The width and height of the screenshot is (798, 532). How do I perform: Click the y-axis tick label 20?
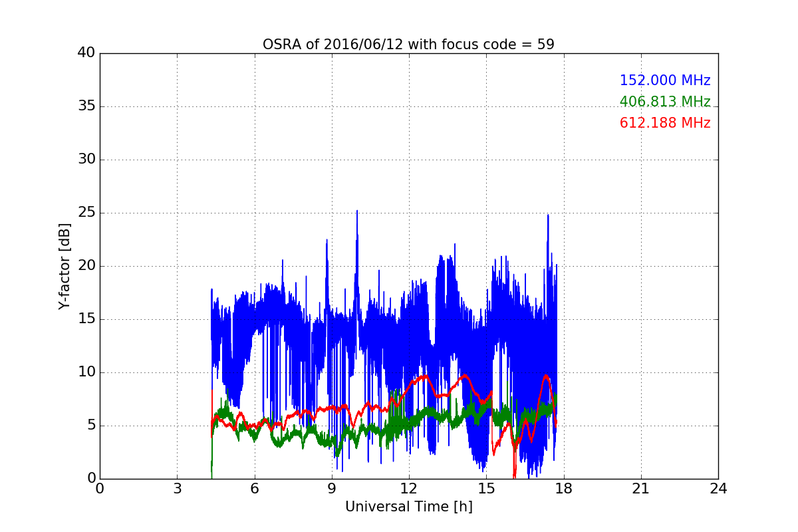pyautogui.click(x=86, y=266)
